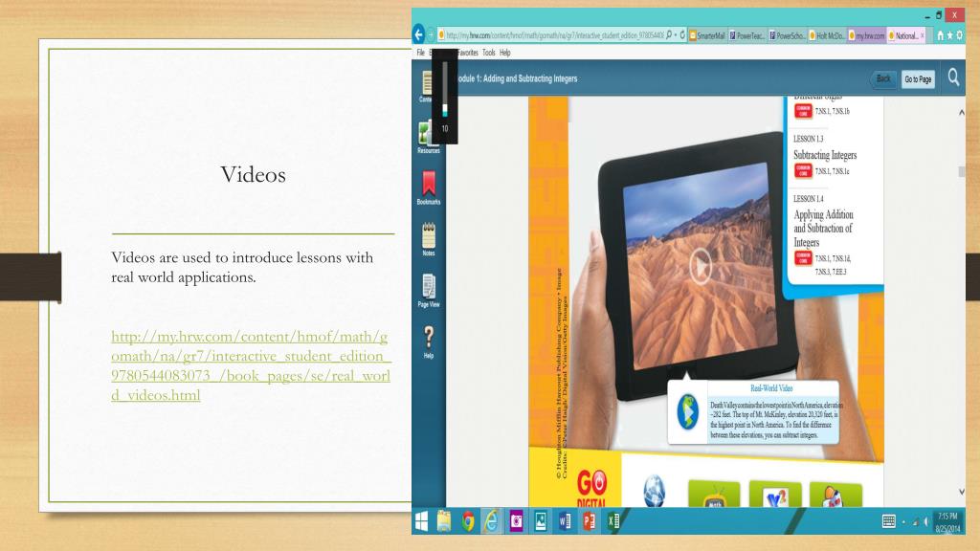Open the Favorites menu
Image resolution: width=980 pixels, height=551 pixels.
tap(467, 54)
